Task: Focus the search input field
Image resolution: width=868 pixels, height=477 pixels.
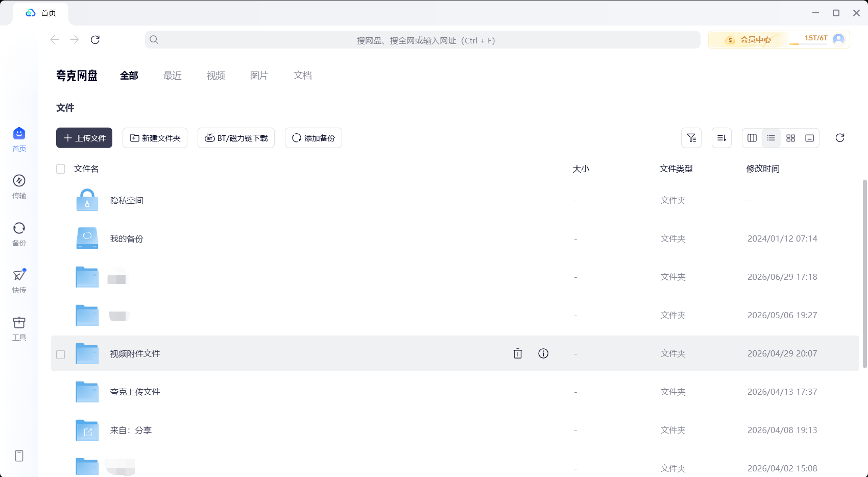Action: 423,40
